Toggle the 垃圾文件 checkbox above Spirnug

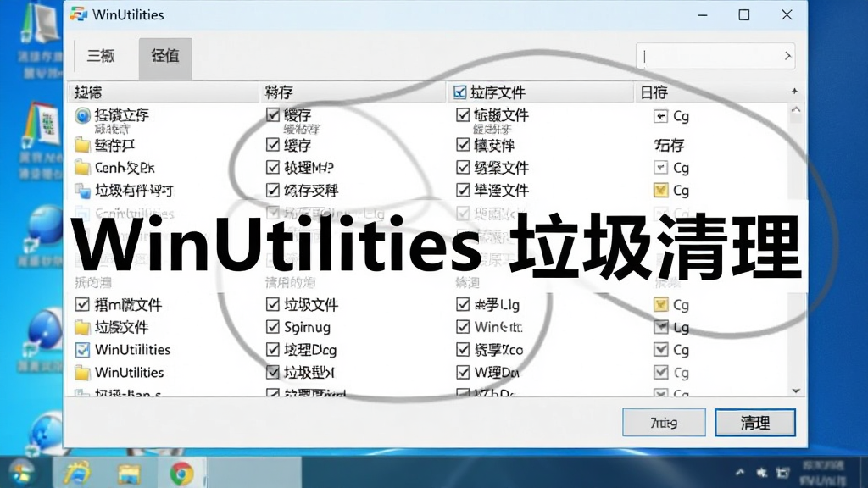(x=272, y=304)
